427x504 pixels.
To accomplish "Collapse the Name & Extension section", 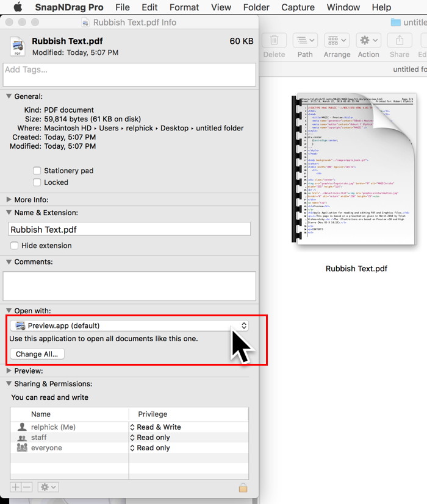I will point(9,213).
